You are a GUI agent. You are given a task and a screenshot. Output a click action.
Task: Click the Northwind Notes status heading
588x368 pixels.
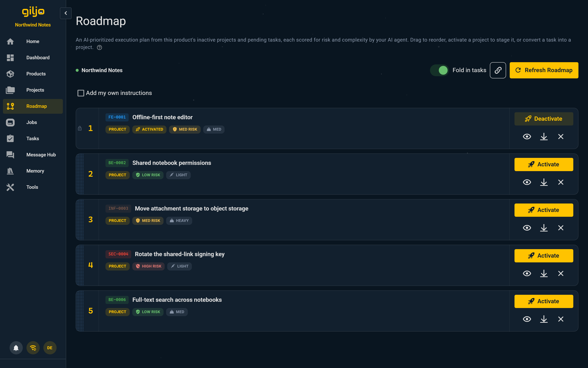click(x=102, y=70)
